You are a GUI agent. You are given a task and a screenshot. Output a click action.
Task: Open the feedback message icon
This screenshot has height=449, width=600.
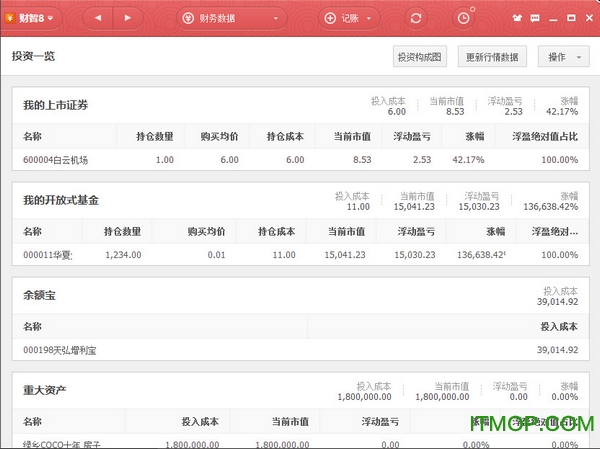coord(535,18)
